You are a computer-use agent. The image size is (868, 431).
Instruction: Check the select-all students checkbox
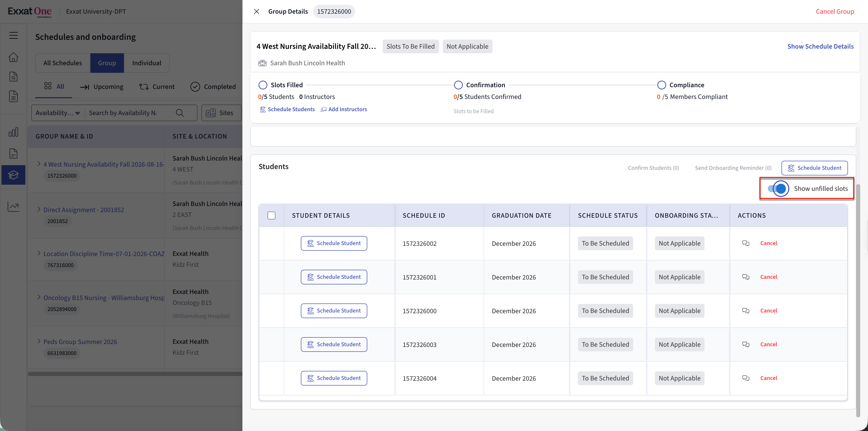click(271, 215)
